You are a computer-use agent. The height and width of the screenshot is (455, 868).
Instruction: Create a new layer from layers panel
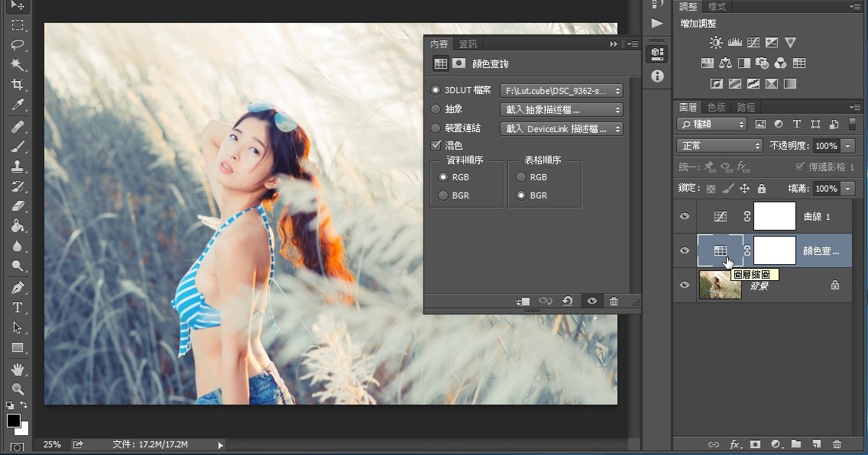click(x=817, y=444)
